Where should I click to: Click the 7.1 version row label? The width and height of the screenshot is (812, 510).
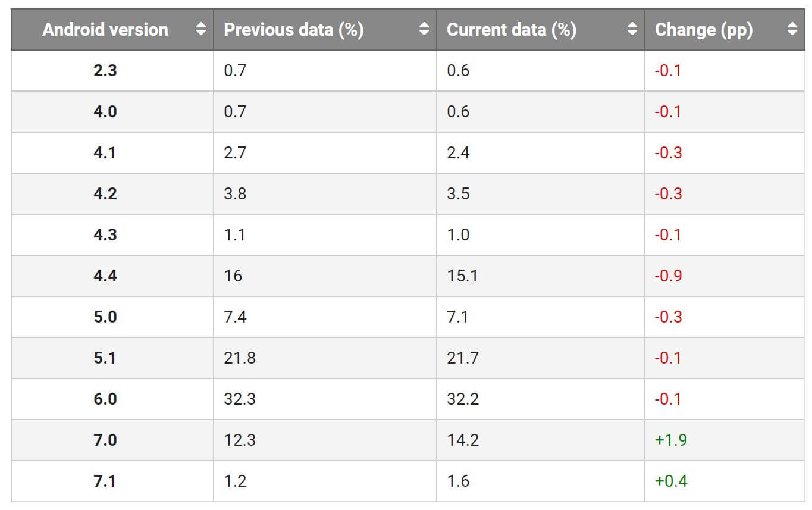105,481
